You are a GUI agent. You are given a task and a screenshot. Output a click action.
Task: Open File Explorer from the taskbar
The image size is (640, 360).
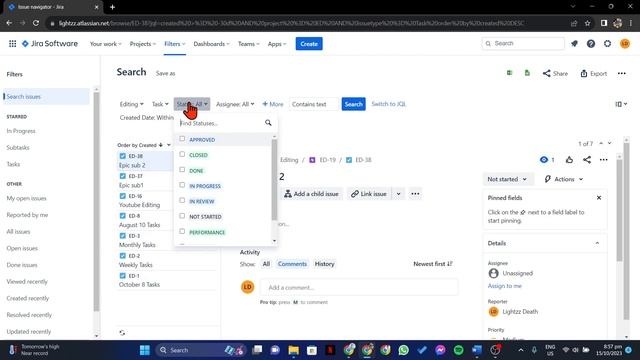293,350
